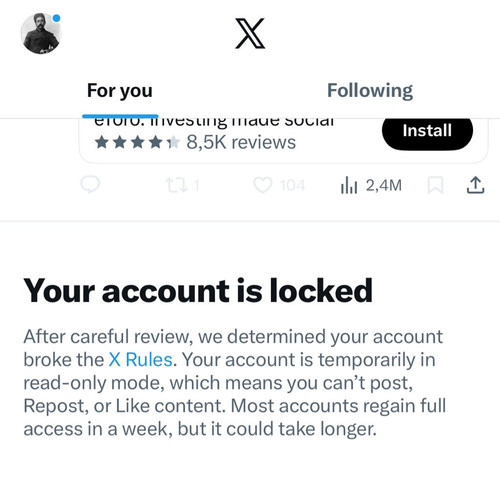Tap the Your account is locked heading
The height and width of the screenshot is (482, 500).
[x=198, y=291]
